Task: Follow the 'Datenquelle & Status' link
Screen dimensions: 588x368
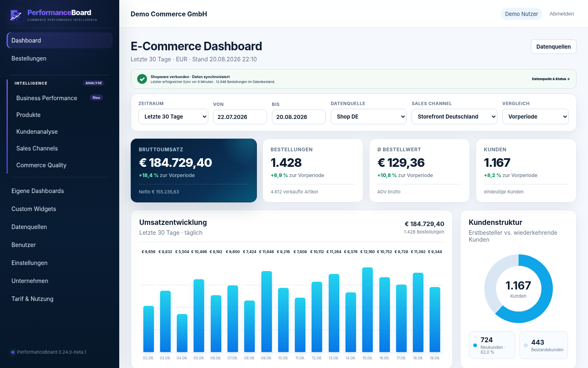Action: [x=551, y=79]
